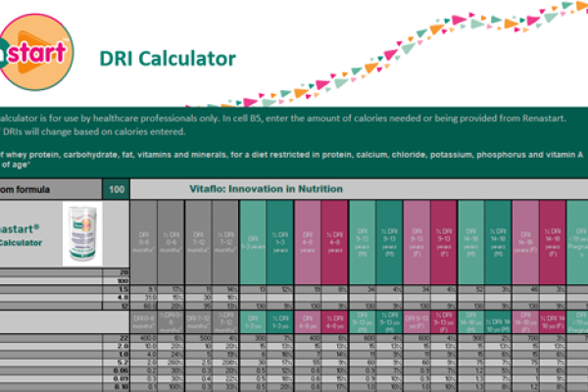Select the '% DRI 1-3 years' column header
588x392 pixels.
pos(280,242)
